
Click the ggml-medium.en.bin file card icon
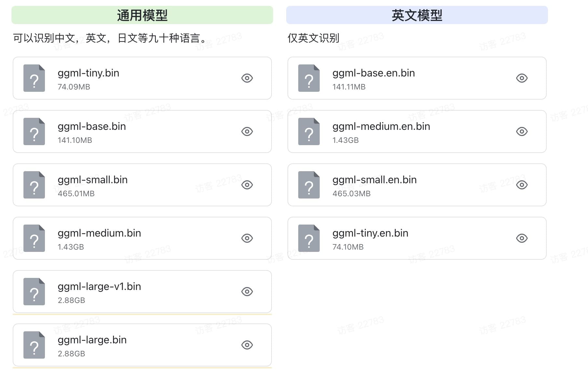pyautogui.click(x=309, y=131)
